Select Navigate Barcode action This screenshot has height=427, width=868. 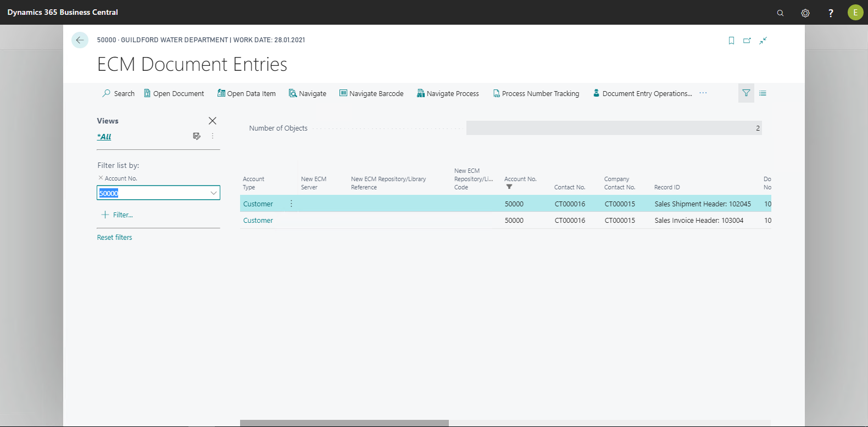click(x=371, y=94)
